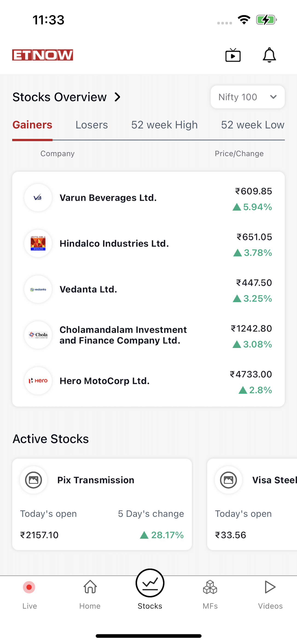Image resolution: width=297 pixels, height=644 pixels.
Task: Tap the notification bell icon
Action: point(269,55)
